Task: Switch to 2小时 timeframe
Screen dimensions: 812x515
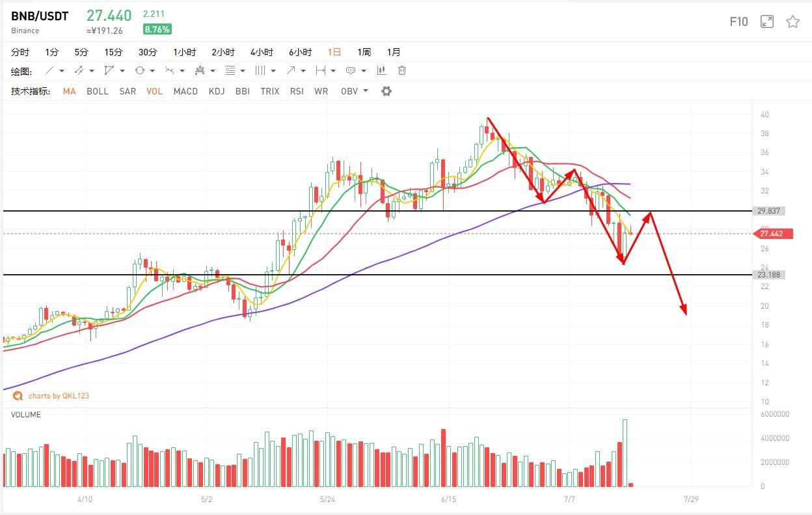Action: 223,52
